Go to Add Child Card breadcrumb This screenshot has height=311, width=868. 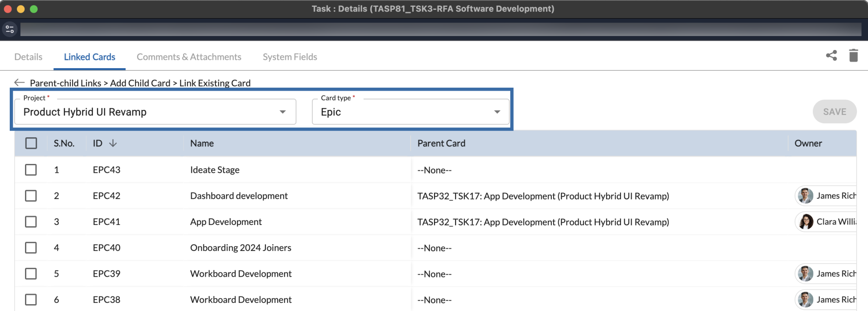pyautogui.click(x=140, y=83)
